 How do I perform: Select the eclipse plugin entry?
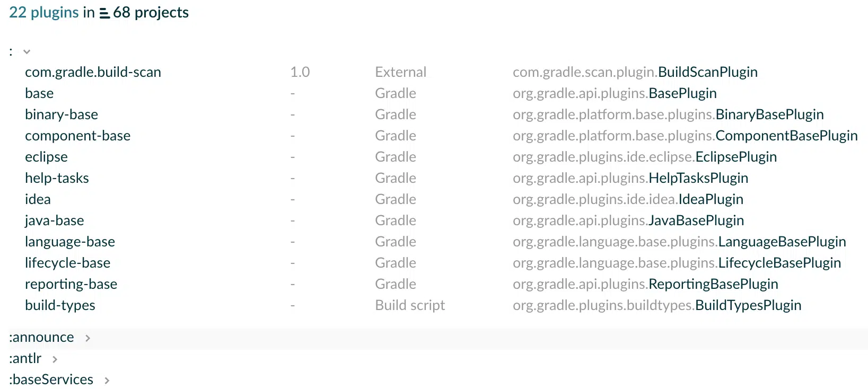46,157
